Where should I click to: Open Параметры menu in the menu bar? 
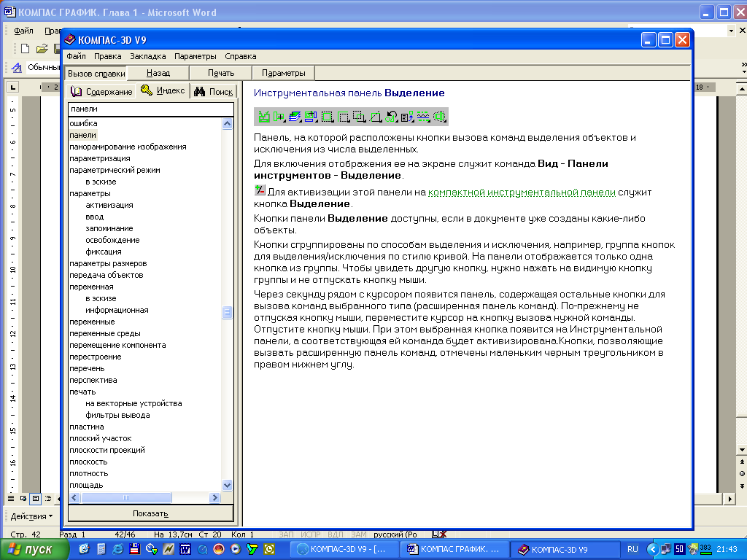point(196,56)
